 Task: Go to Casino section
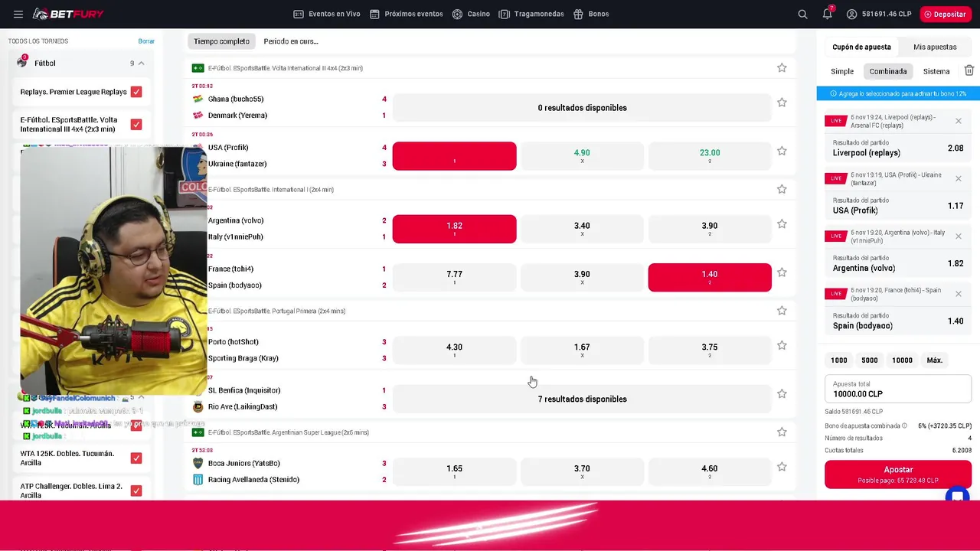471,14
